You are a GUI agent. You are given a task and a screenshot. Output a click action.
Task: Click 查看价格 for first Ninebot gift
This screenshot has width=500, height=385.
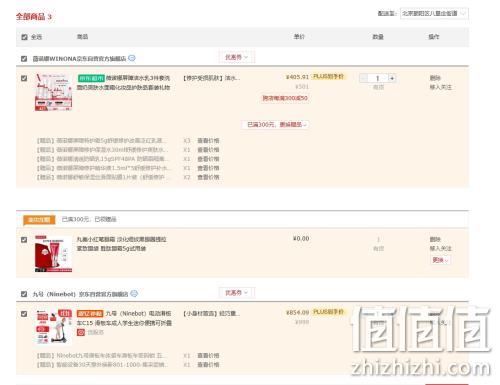click(208, 356)
